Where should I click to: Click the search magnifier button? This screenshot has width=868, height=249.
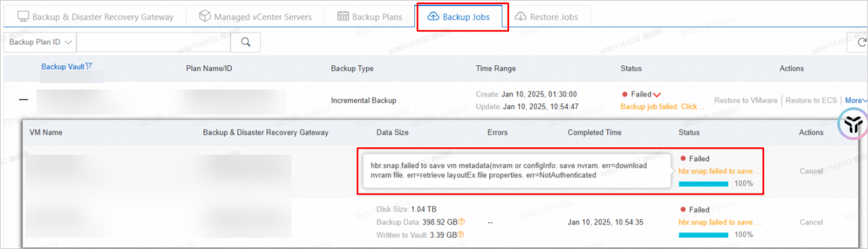pos(245,42)
